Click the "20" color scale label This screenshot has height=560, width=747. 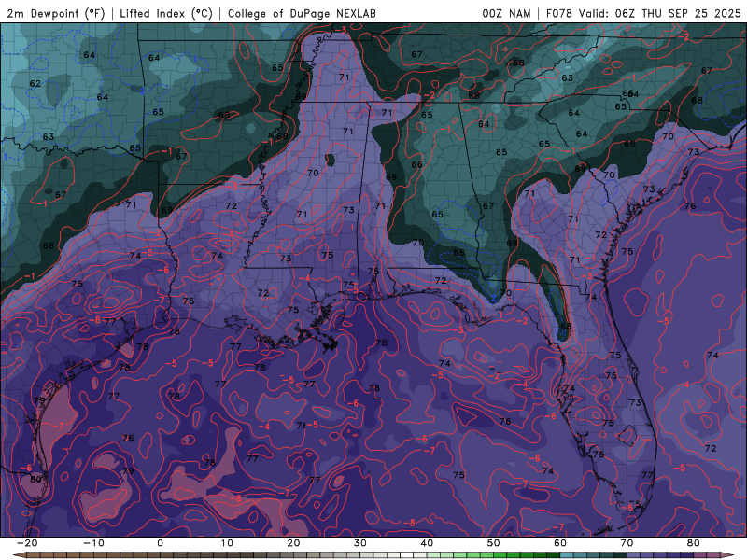coord(293,543)
